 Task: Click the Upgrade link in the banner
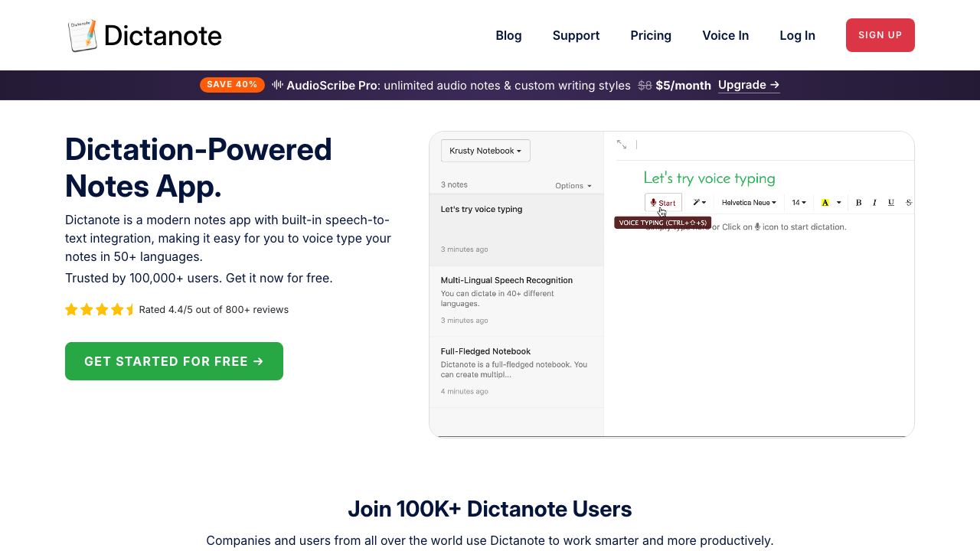[749, 85]
